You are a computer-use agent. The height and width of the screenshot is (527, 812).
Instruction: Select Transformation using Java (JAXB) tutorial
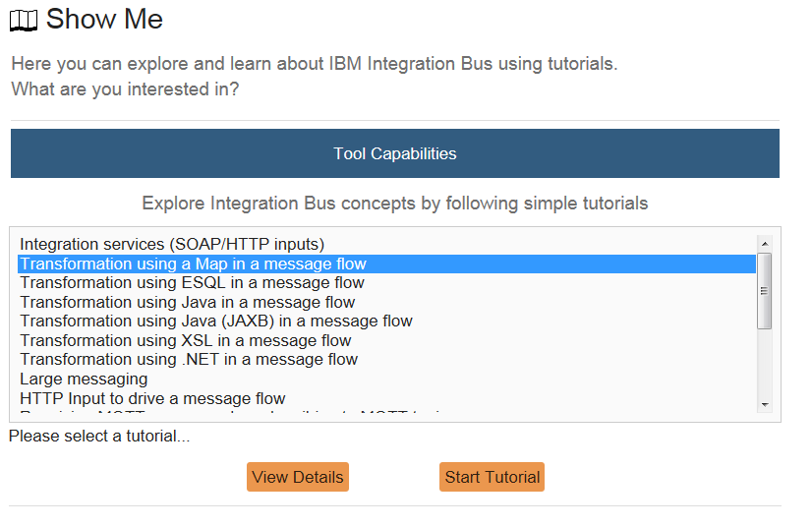215,322
